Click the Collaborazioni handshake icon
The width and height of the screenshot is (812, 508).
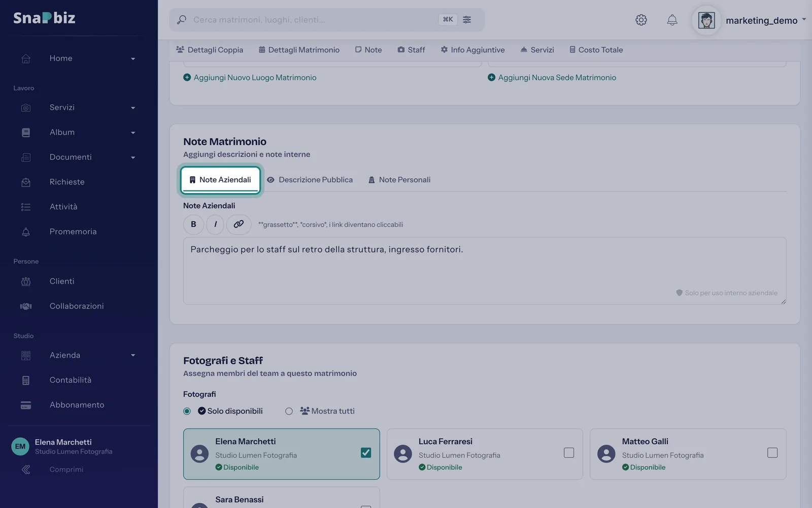[26, 306]
